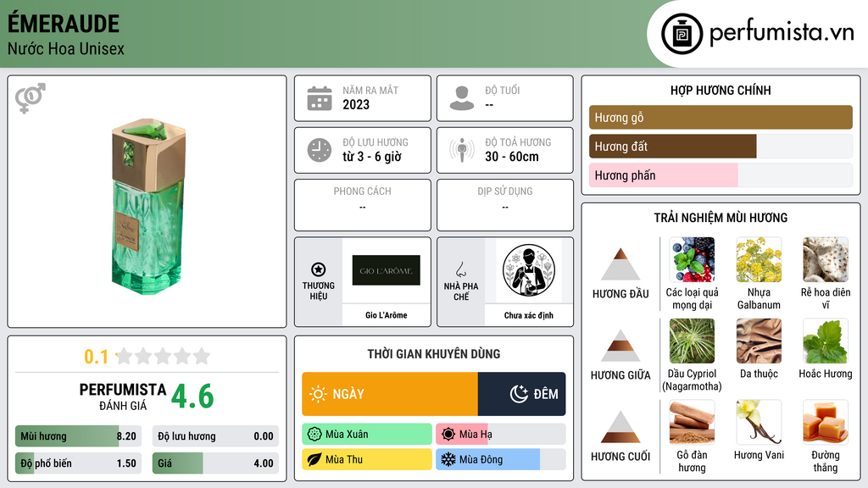
Task: Click the '30 - 60cm' sillage value
Action: point(512,157)
